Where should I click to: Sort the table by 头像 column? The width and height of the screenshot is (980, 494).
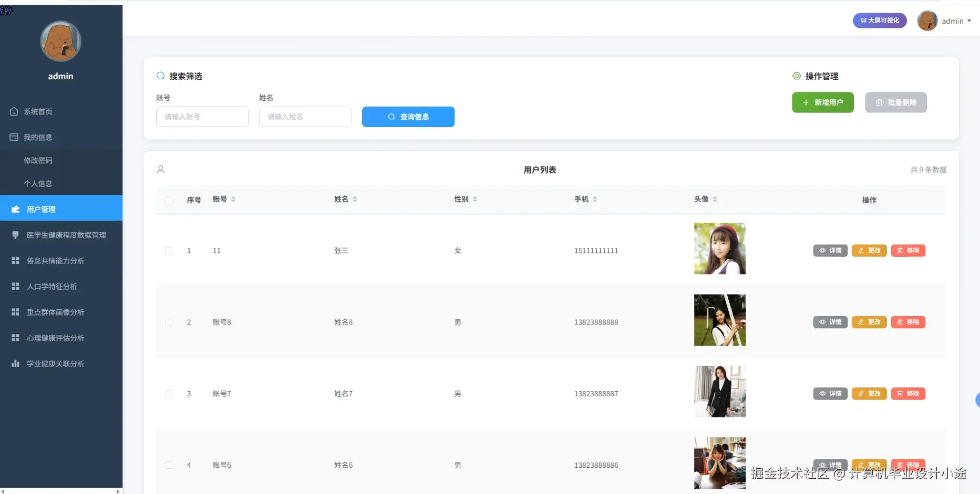tap(715, 199)
